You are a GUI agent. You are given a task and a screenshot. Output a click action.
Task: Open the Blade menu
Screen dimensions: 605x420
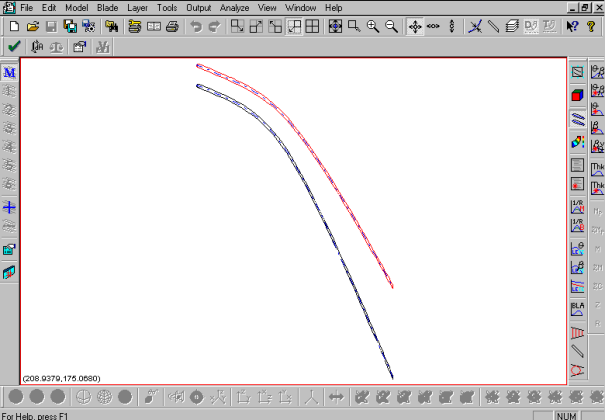coord(107,8)
